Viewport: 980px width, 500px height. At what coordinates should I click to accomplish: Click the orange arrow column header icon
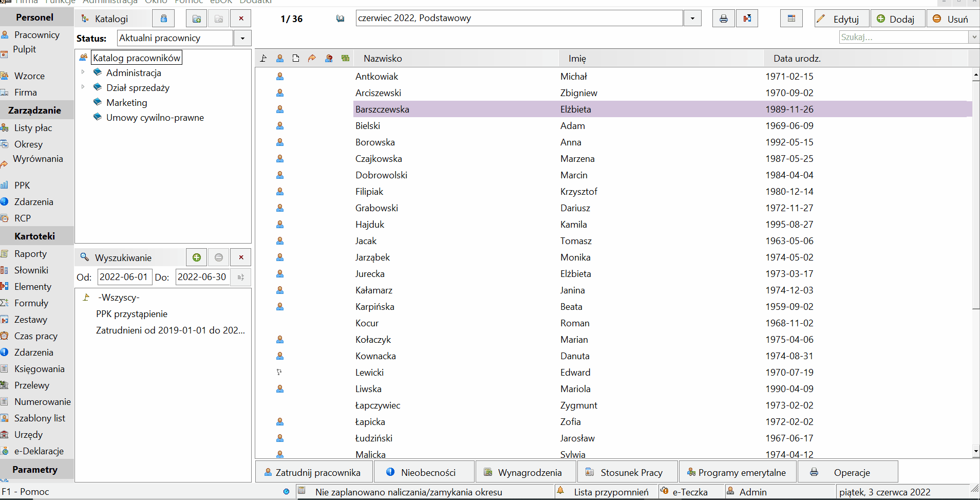click(x=312, y=58)
